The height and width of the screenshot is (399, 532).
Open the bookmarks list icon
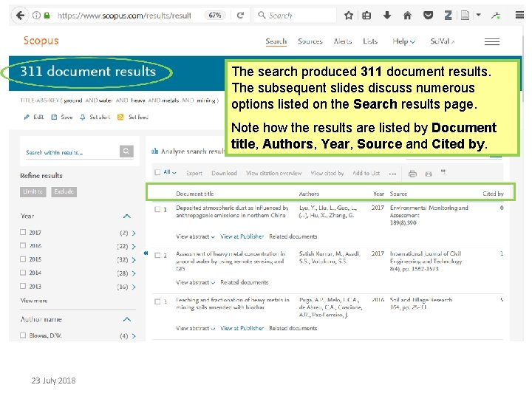click(x=366, y=16)
